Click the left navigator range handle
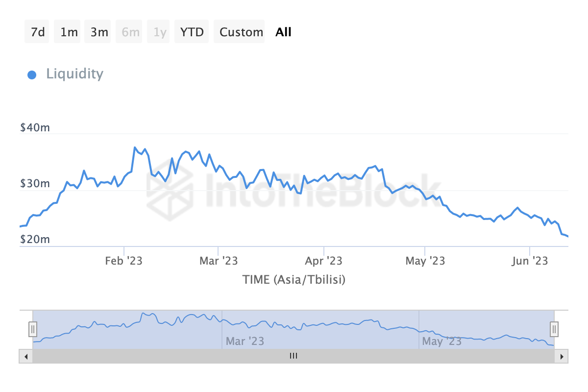This screenshot has width=588, height=392. tap(33, 329)
